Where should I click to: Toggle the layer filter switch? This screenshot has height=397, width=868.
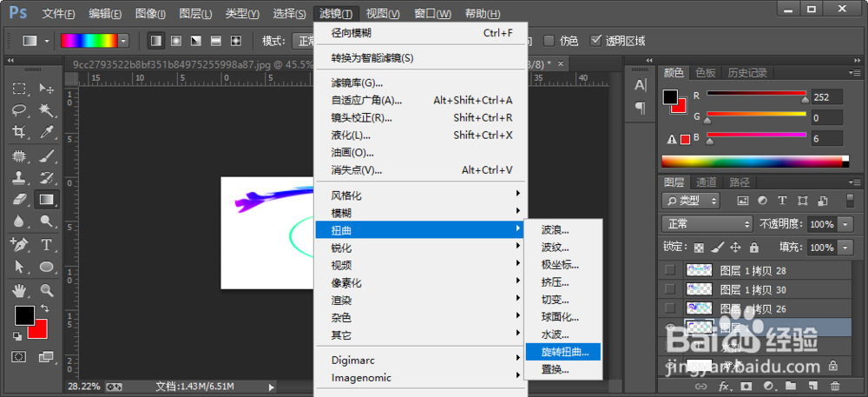[851, 200]
